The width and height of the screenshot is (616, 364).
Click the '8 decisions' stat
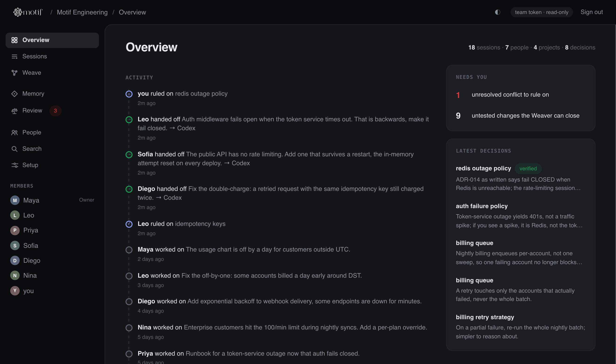580,48
